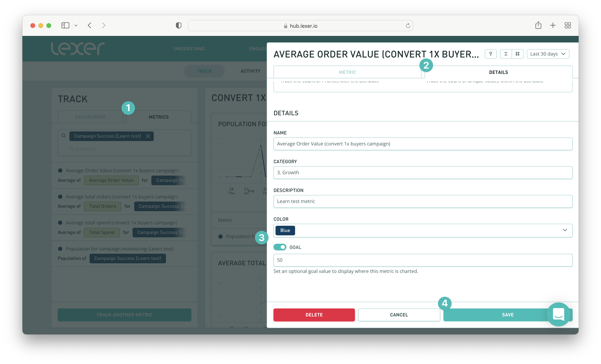Select the DETAILS tab
The width and height of the screenshot is (601, 364).
coord(498,72)
